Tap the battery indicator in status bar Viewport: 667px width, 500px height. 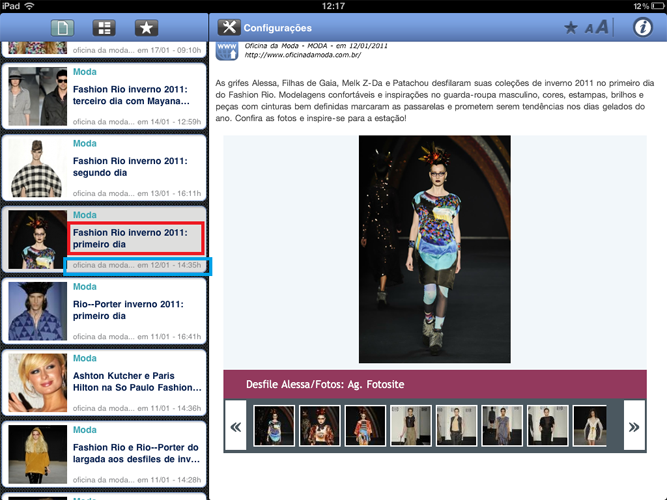659,6
